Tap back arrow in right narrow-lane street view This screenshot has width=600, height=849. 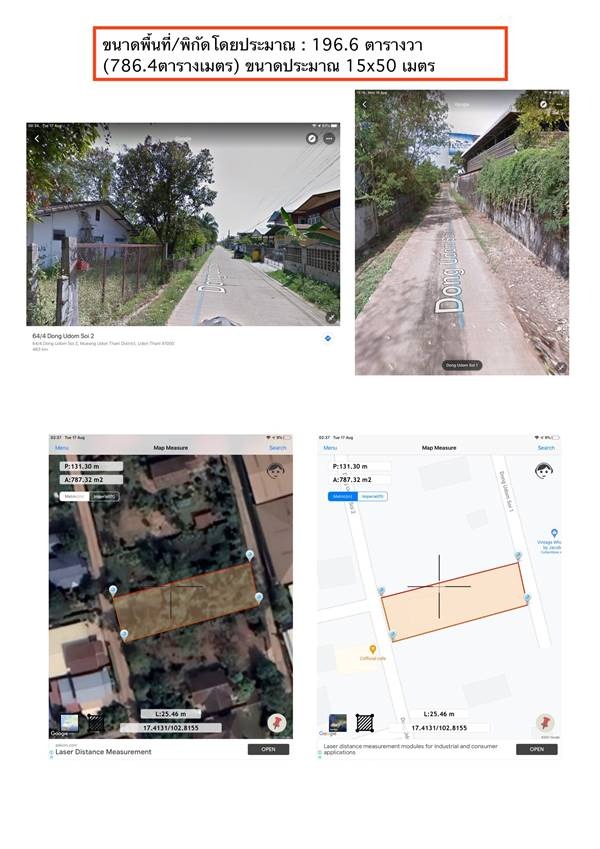click(x=365, y=104)
